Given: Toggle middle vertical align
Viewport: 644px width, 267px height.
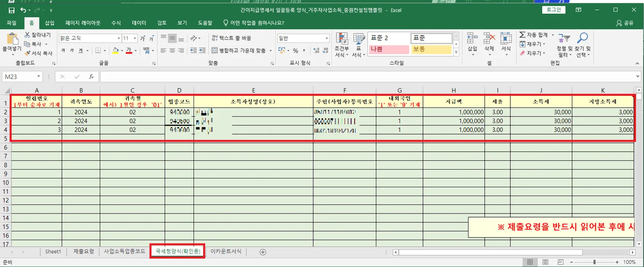Looking at the screenshot, I should click(172, 38).
